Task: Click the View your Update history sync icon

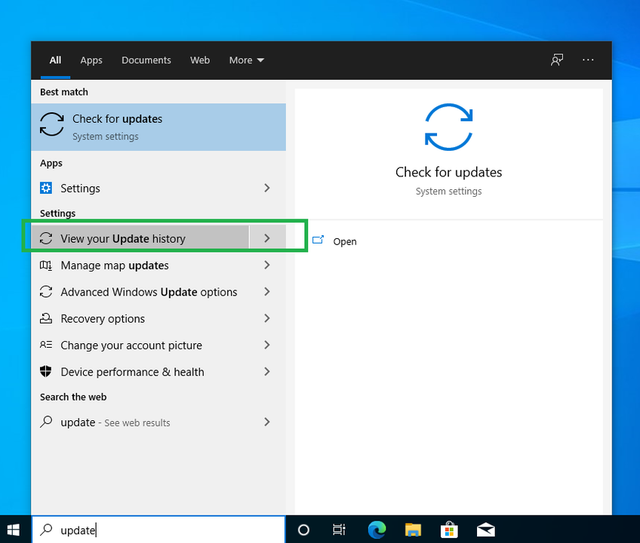Action: [x=46, y=238]
